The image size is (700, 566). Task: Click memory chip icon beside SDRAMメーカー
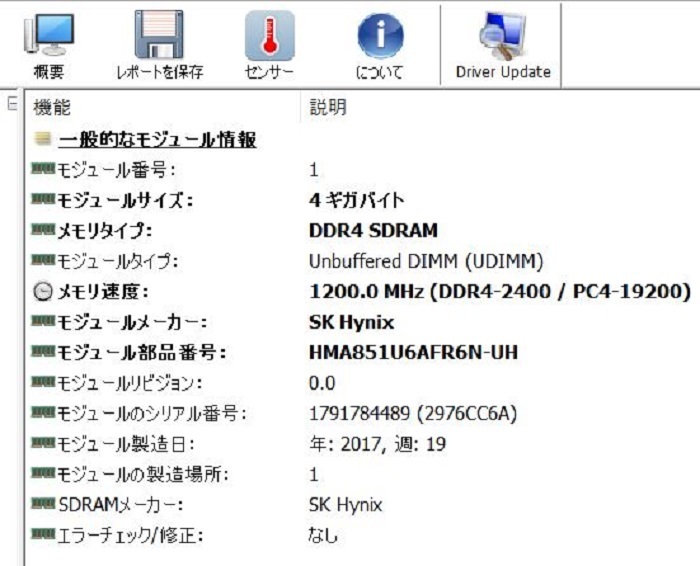click(43, 503)
